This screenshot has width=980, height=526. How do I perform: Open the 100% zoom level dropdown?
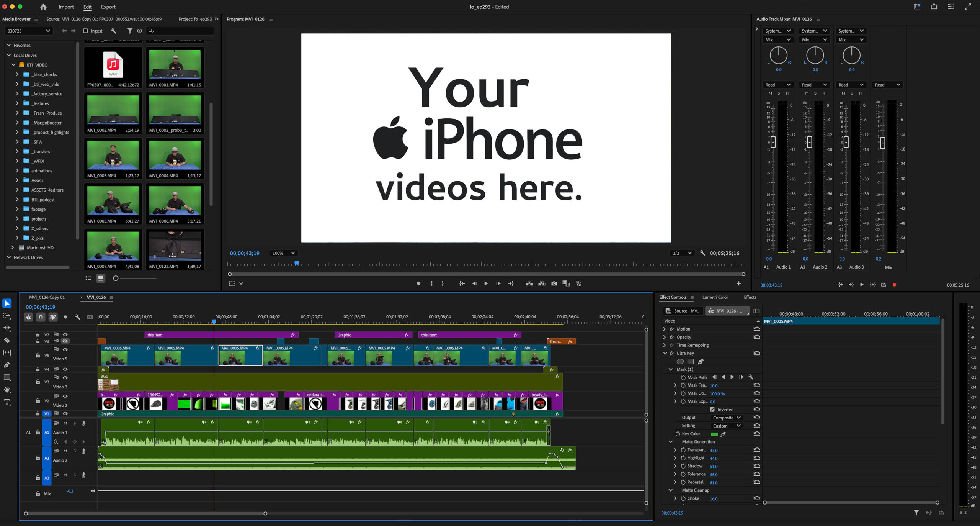(x=283, y=253)
